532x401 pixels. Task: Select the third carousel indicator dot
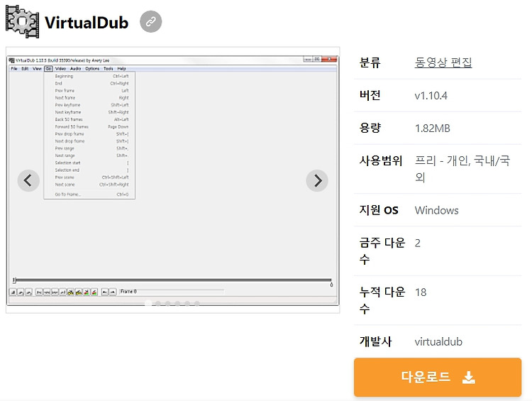(x=168, y=303)
